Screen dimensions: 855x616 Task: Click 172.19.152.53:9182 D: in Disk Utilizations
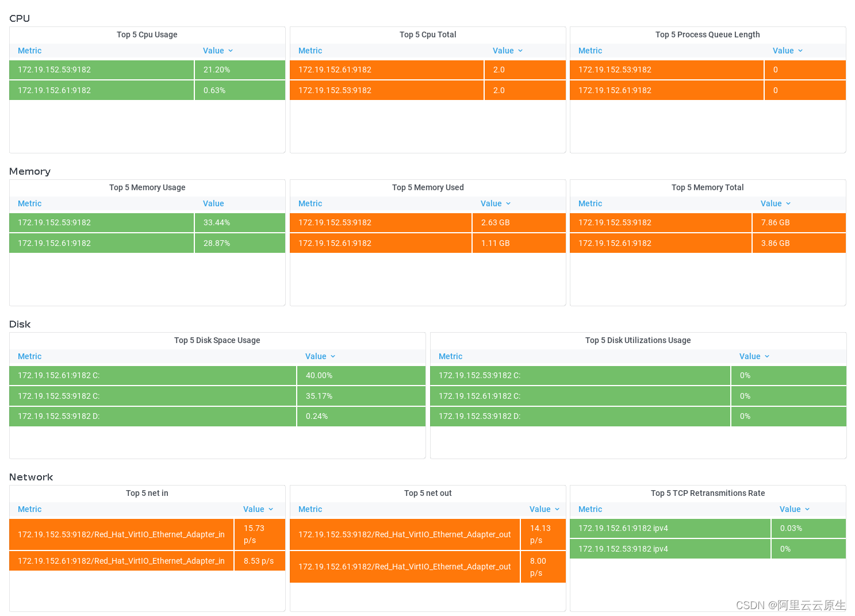point(580,416)
